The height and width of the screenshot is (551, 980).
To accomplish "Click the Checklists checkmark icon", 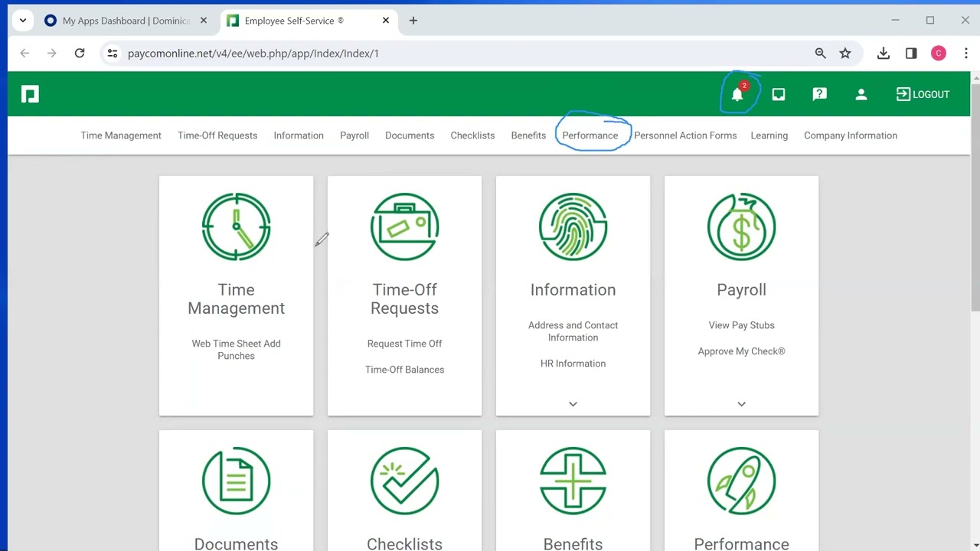I will point(404,481).
